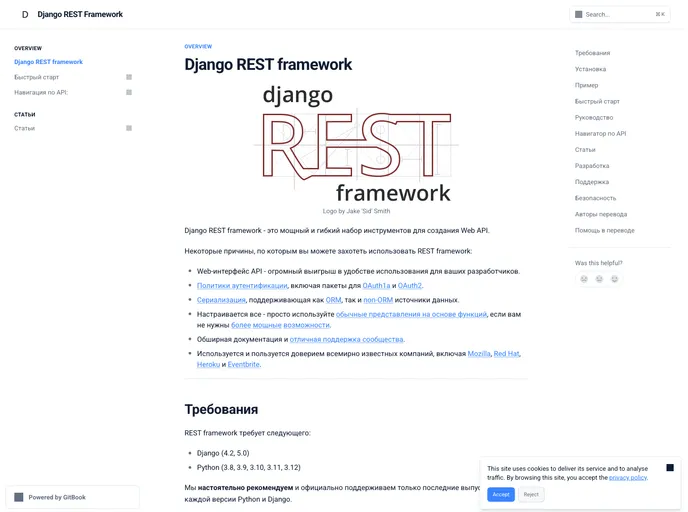Accept cookies in the banner
The width and height of the screenshot is (688, 512).
(501, 494)
